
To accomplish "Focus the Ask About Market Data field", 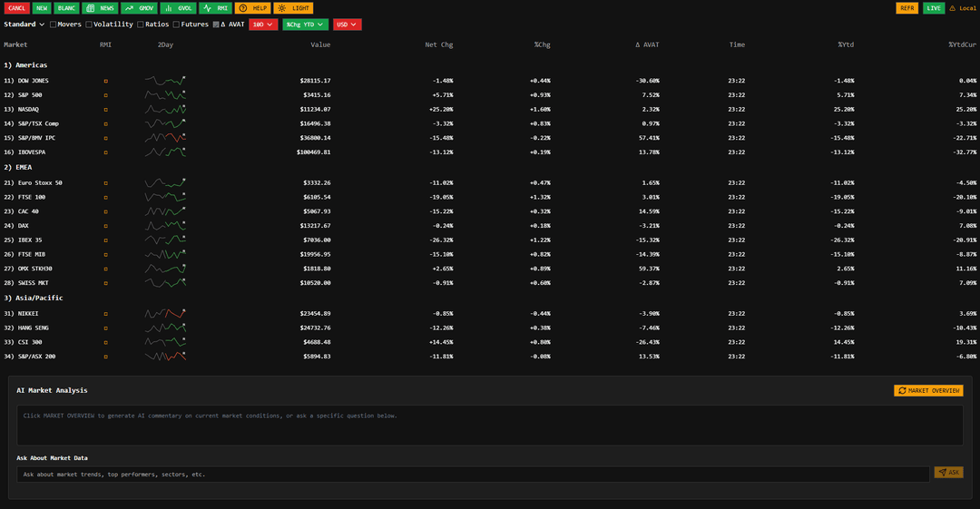I will coord(473,475).
